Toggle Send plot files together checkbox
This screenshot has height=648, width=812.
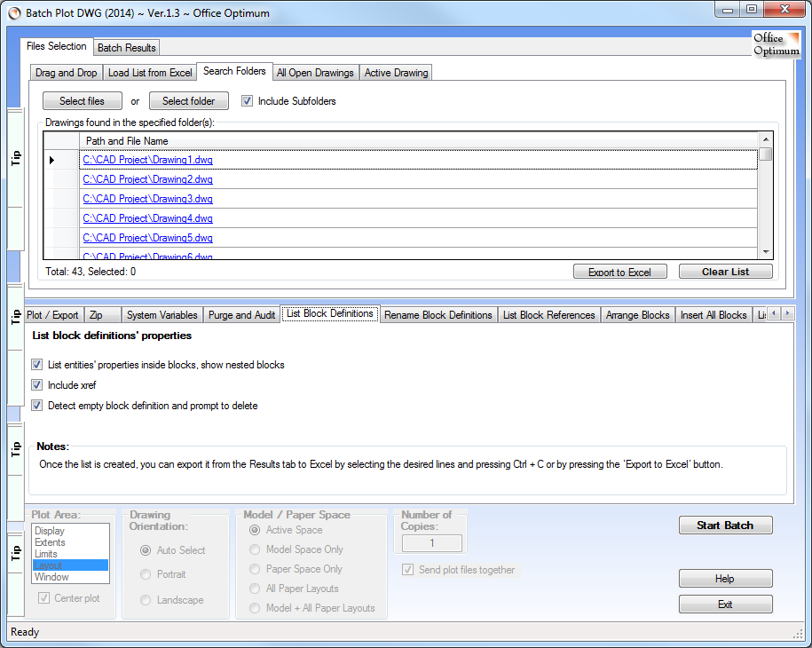pos(408,570)
